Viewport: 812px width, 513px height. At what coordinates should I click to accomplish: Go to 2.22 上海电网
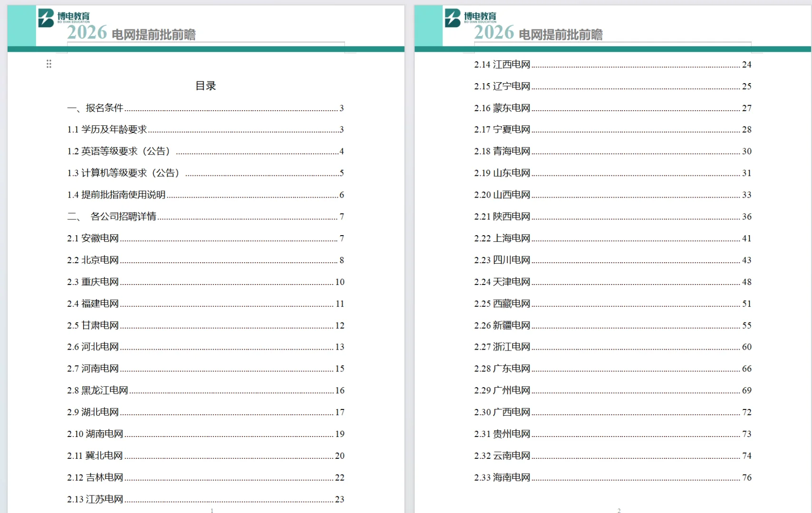[613, 238]
